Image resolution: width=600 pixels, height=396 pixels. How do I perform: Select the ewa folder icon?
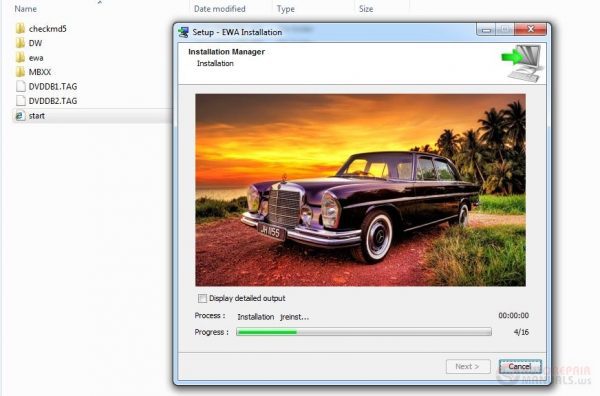tap(20, 57)
